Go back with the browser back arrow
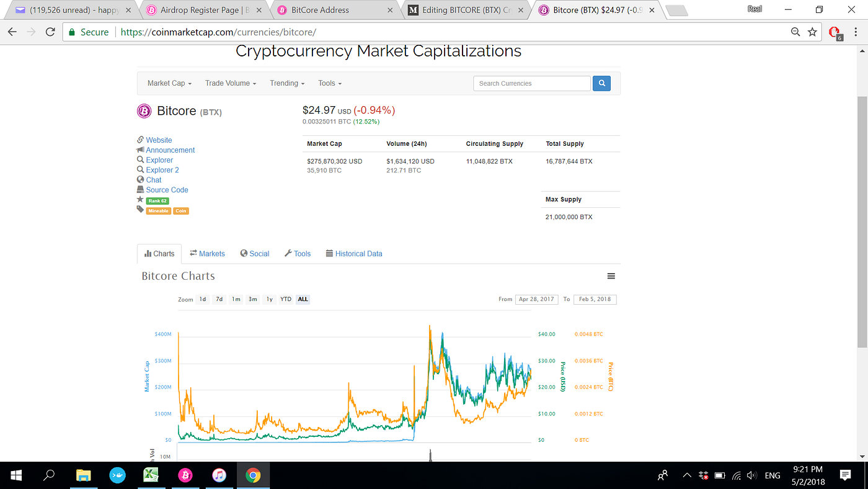Image resolution: width=868 pixels, height=489 pixels. (x=12, y=32)
